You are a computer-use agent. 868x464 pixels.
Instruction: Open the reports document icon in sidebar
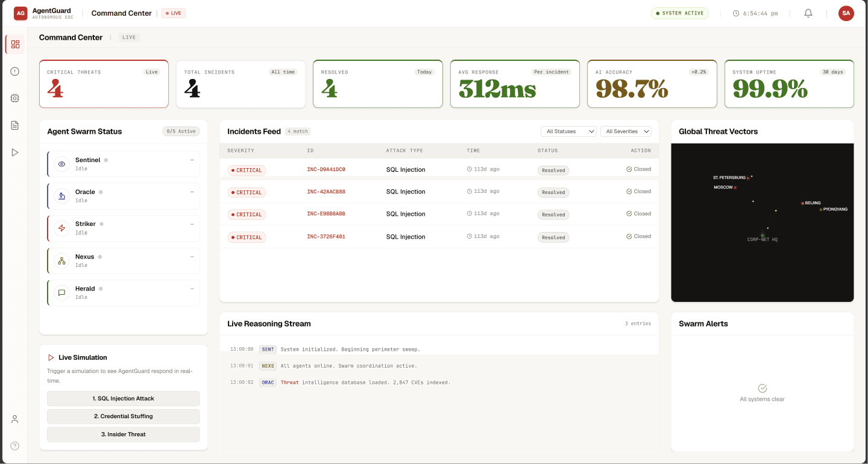(x=15, y=125)
